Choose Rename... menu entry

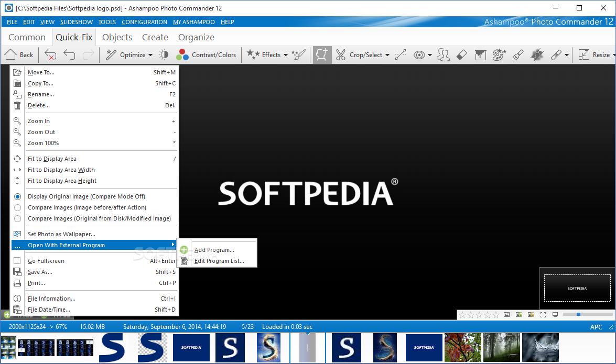tap(94, 94)
